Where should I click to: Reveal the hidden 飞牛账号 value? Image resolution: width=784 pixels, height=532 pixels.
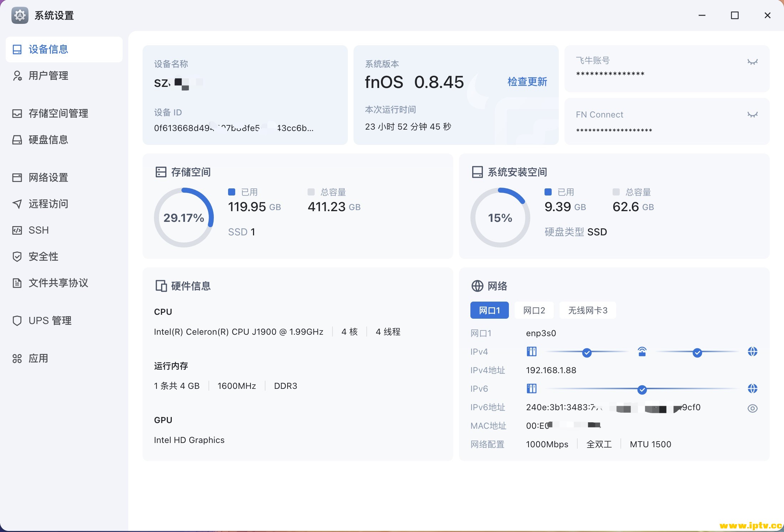pos(752,62)
